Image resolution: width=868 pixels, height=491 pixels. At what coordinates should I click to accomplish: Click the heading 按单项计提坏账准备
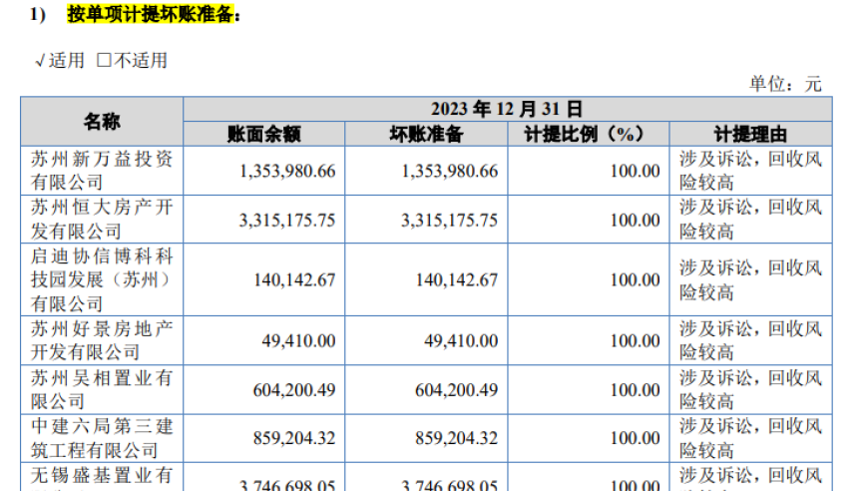coord(153,16)
